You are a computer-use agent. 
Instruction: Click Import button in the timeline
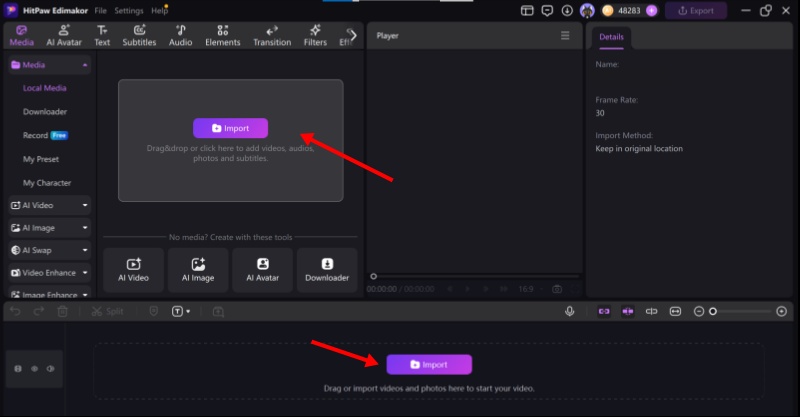[429, 364]
